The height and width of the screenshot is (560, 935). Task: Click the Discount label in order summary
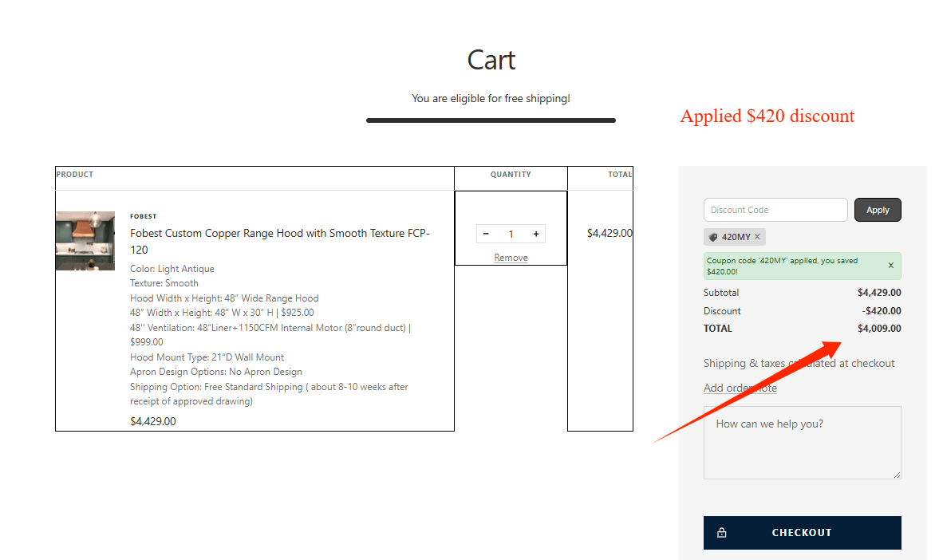point(722,311)
